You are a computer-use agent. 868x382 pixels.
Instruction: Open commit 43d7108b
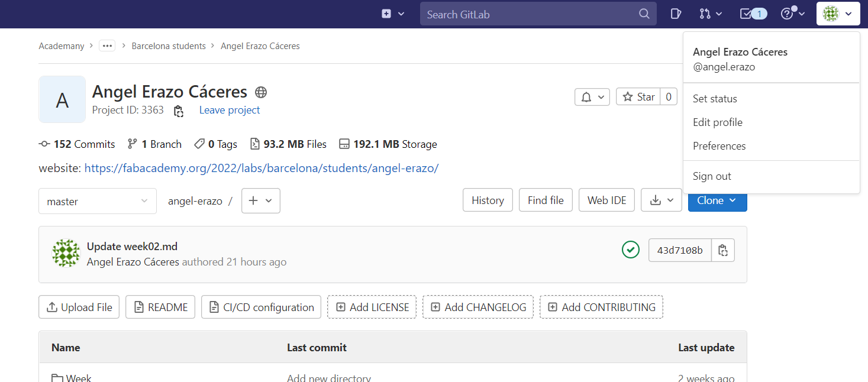tap(680, 250)
